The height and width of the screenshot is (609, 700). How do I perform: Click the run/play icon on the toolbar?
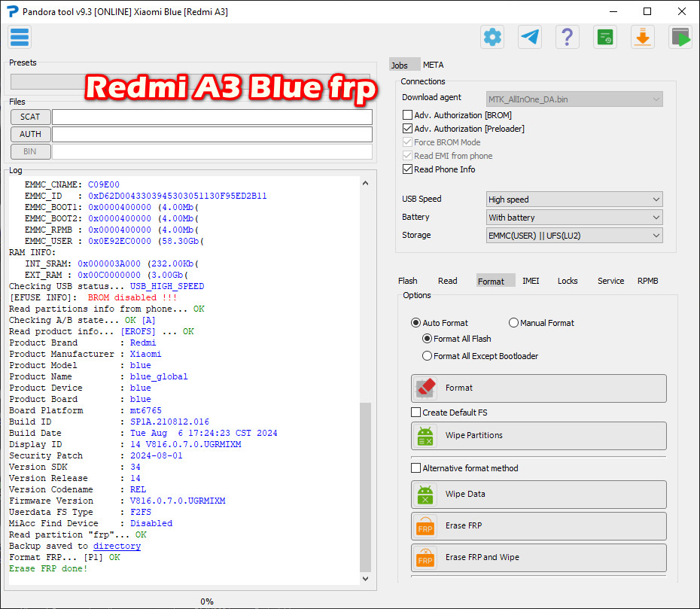680,36
